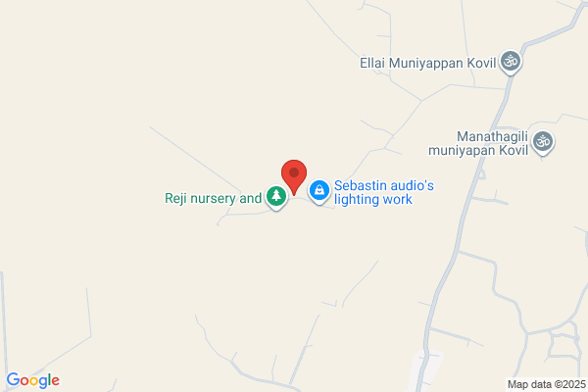Click the red location pin marker
The height and width of the screenshot is (392, 588).
pos(294,176)
